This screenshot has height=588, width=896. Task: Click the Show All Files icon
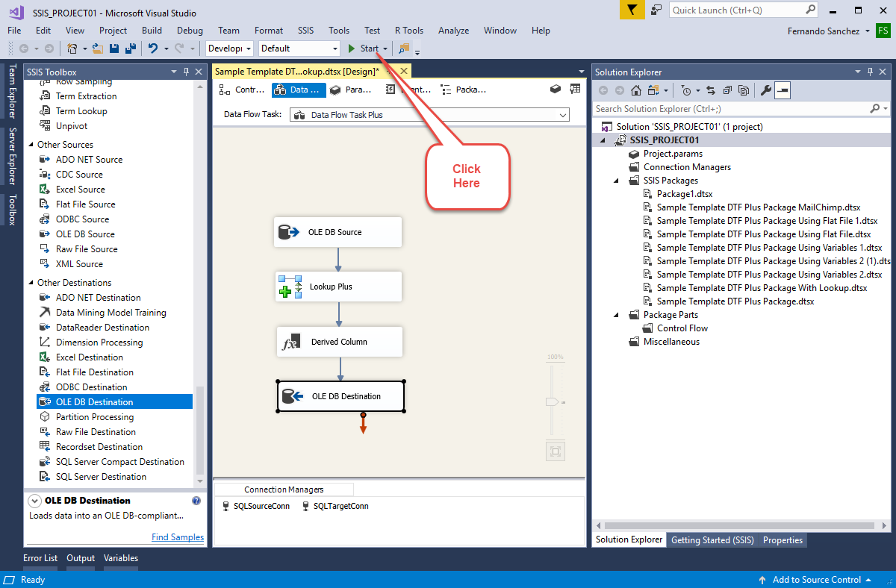pos(744,90)
